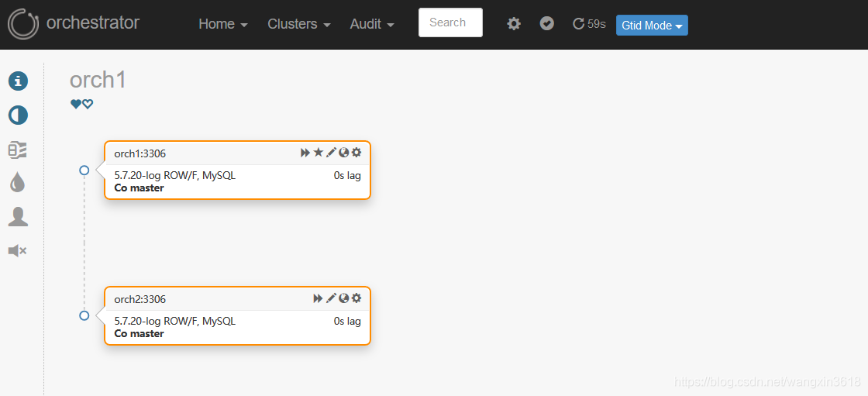The image size is (868, 396).
Task: Click the compact display sidebar icon
Action: (x=18, y=150)
